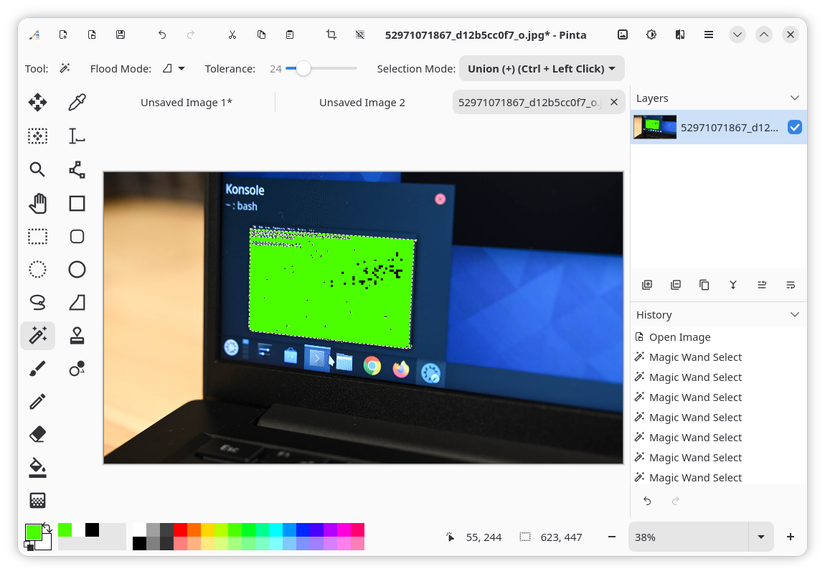Collapse the Layers panel chevron
The image size is (825, 574).
(794, 98)
